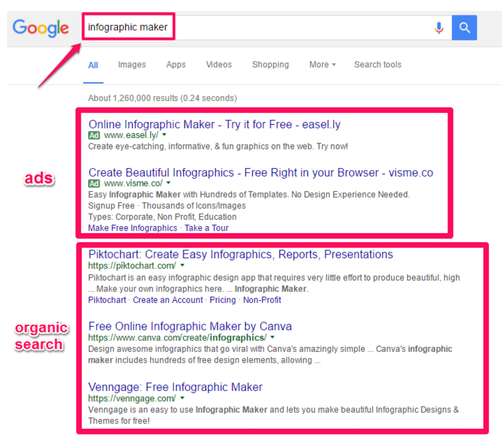Open Create Beautiful Infographics visme.co ad title
The height and width of the screenshot is (448, 502).
pyautogui.click(x=261, y=173)
